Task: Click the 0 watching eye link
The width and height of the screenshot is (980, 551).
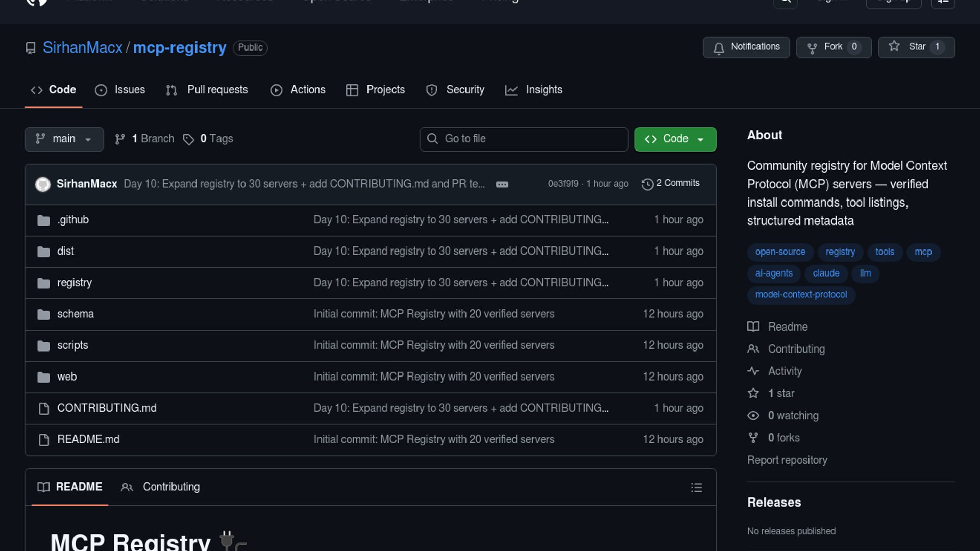Action: [x=793, y=416]
